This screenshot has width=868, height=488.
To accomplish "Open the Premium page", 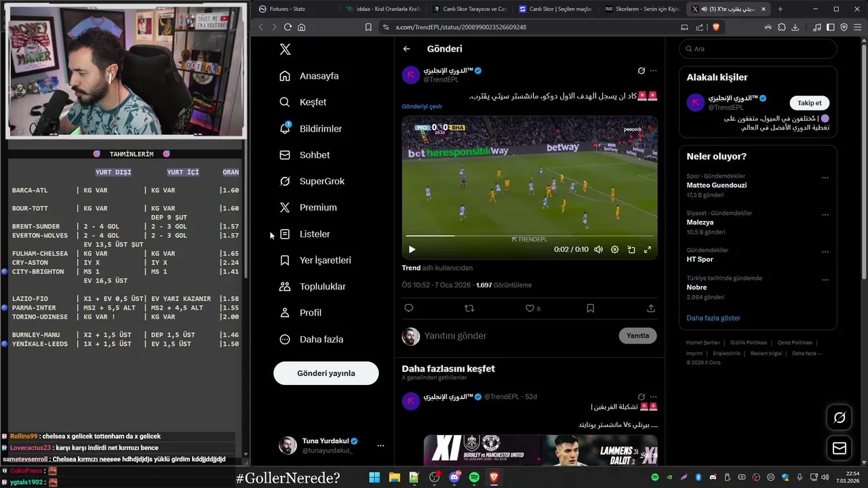I will 308,207.
